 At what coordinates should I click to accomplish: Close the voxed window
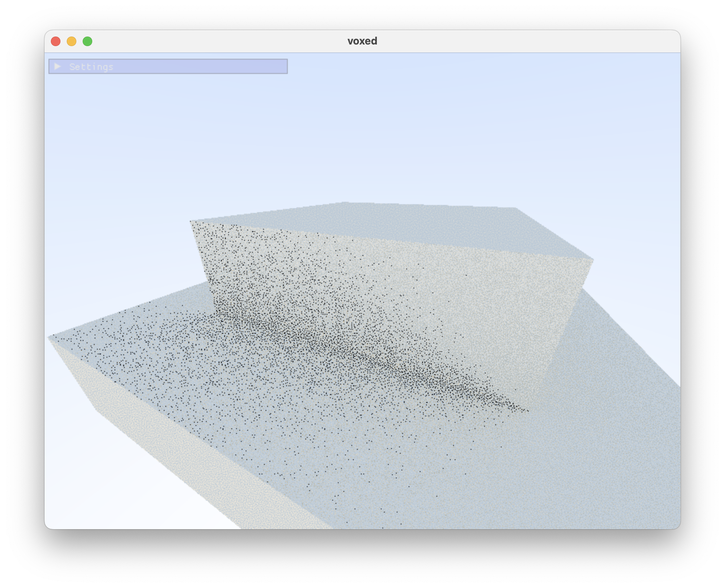point(56,41)
